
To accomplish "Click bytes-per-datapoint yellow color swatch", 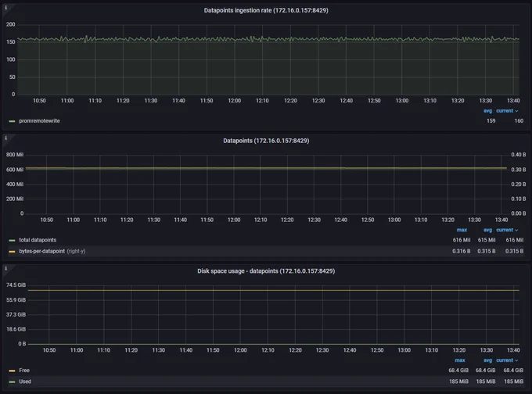I will 12,252.
